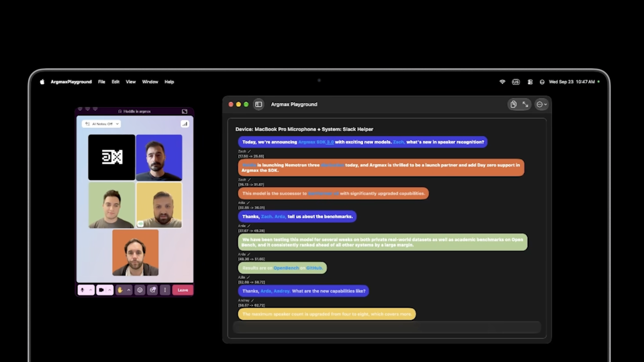The height and width of the screenshot is (362, 644).
Task: Click the "[58.57 -> 62.72]" timestamp
Action: pyautogui.click(x=252, y=305)
